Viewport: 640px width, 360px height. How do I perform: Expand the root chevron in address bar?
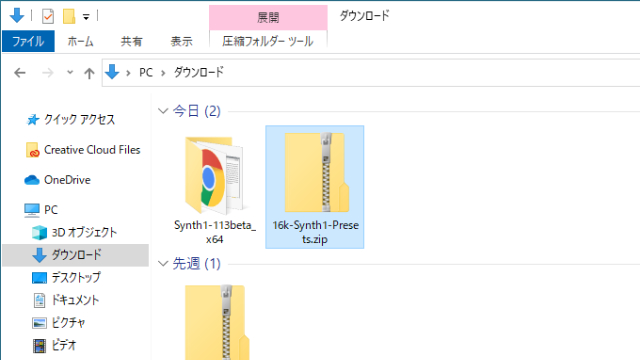coord(128,73)
